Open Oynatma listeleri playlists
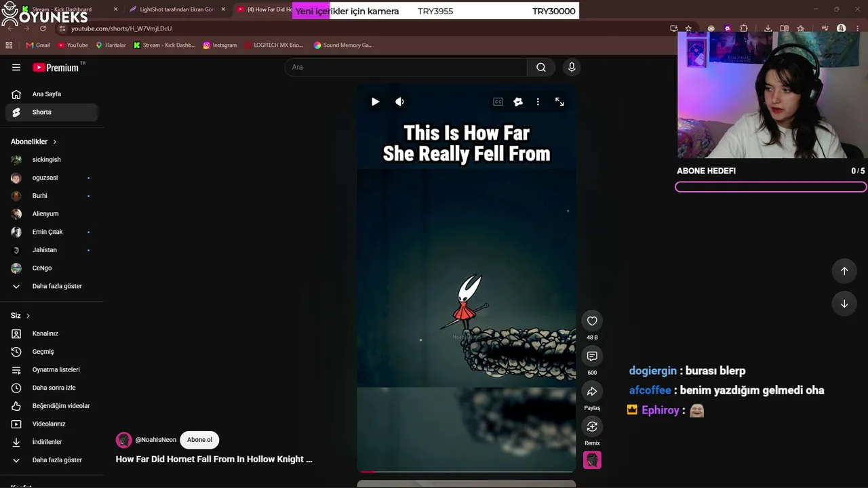 [52, 369]
